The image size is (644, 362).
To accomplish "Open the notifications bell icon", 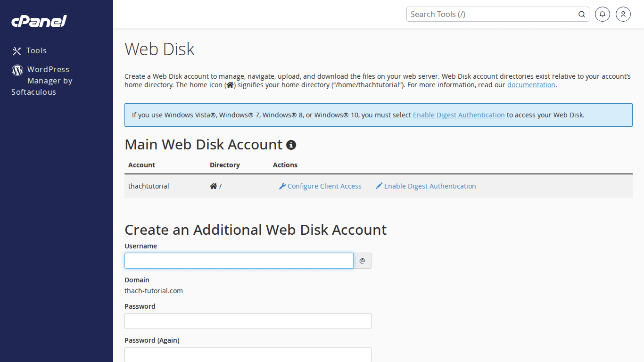I will (602, 14).
